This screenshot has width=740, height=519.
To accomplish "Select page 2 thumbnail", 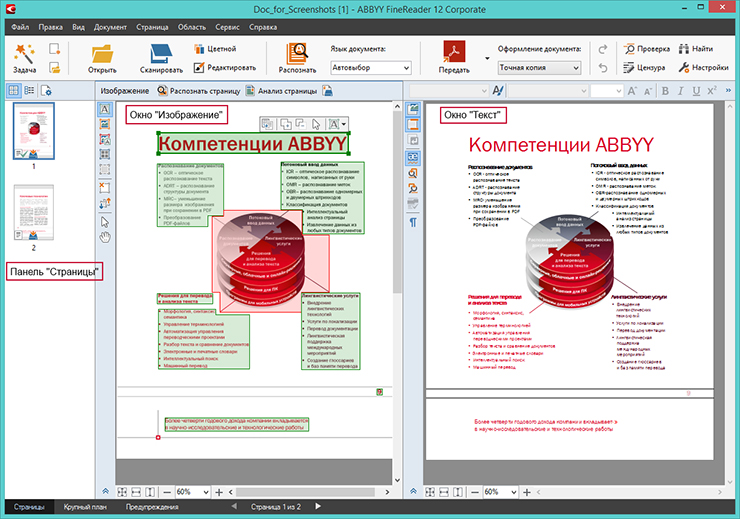I will [x=34, y=212].
